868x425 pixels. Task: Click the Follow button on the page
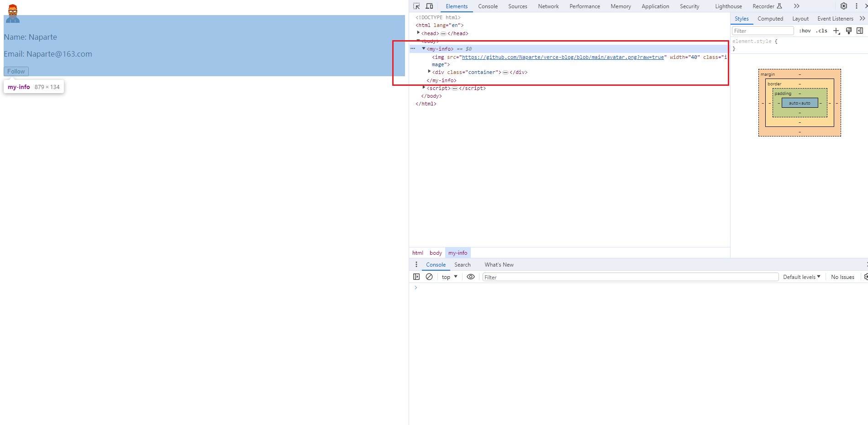pos(16,71)
